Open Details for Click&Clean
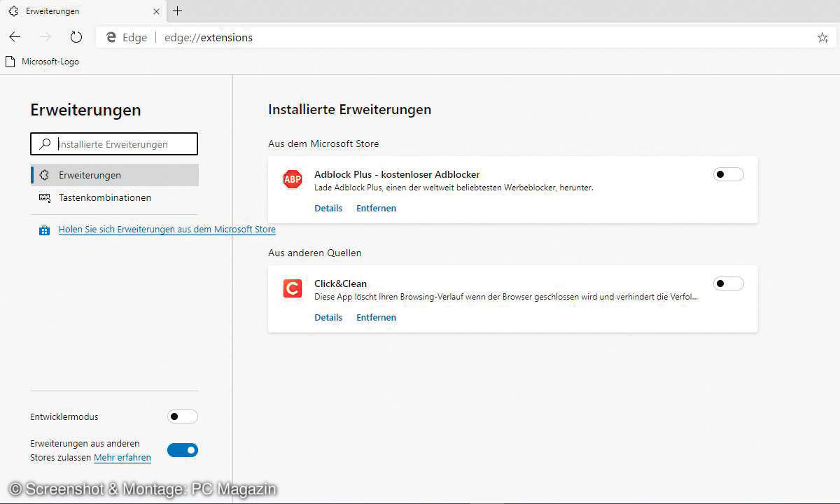 click(x=328, y=317)
